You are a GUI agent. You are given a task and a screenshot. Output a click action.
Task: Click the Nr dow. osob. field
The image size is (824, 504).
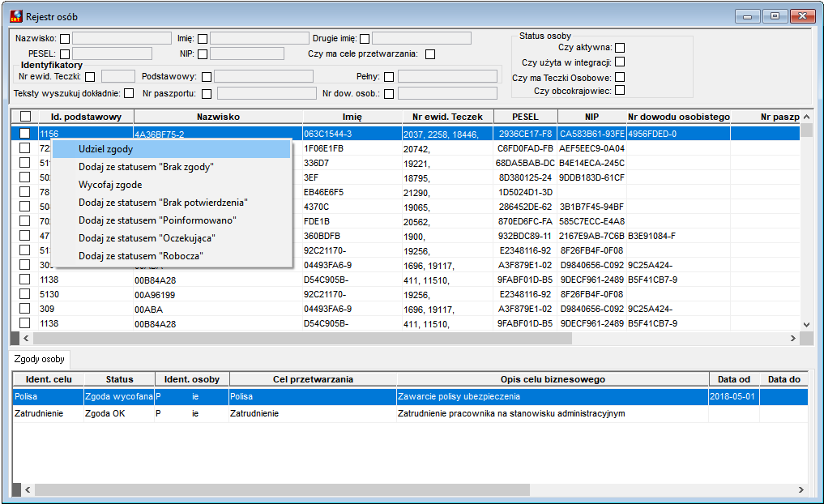pos(448,93)
